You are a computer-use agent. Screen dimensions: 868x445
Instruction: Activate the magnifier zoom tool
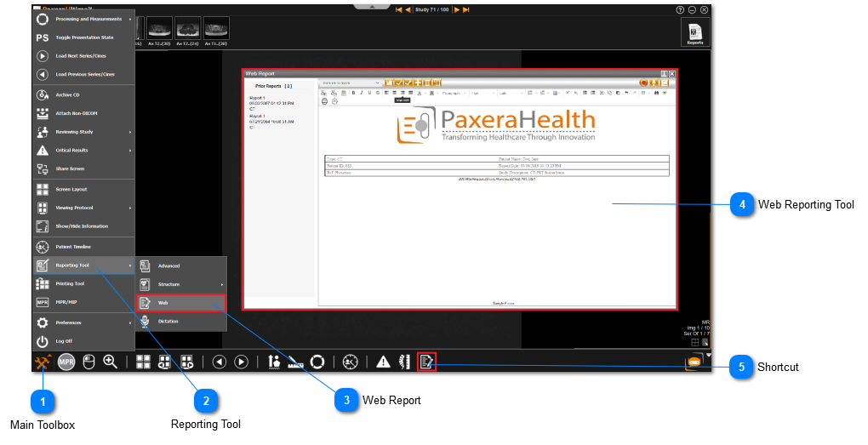click(x=110, y=362)
